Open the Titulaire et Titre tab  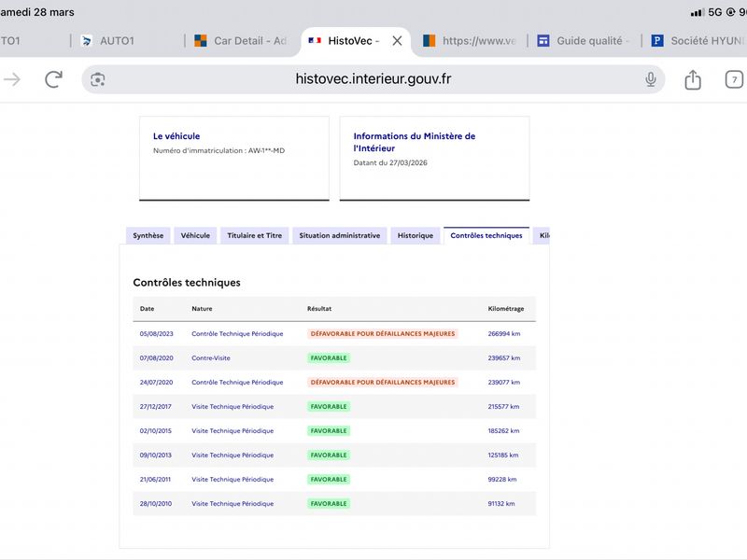click(254, 236)
